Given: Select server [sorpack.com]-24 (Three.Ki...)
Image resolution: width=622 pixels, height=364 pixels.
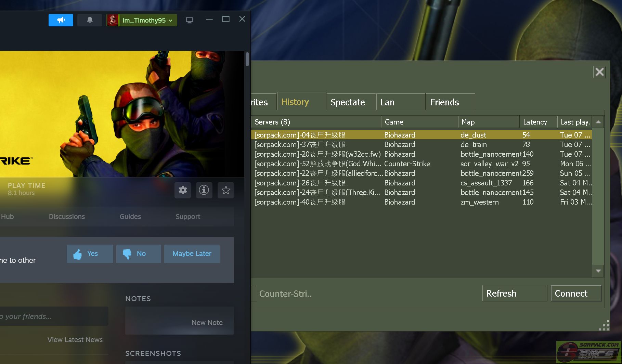Looking at the screenshot, I should (422, 192).
